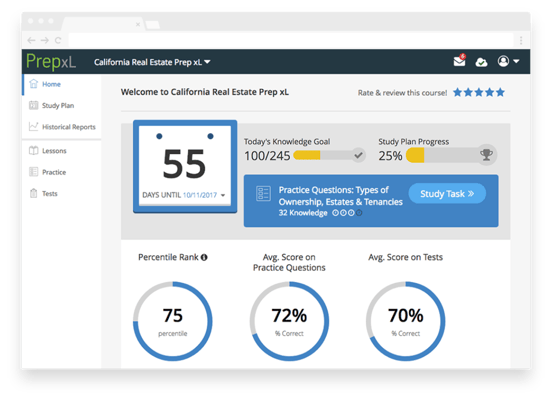Click the Home house icon in sidebar
This screenshot has height=400, width=552.
pyautogui.click(x=33, y=84)
